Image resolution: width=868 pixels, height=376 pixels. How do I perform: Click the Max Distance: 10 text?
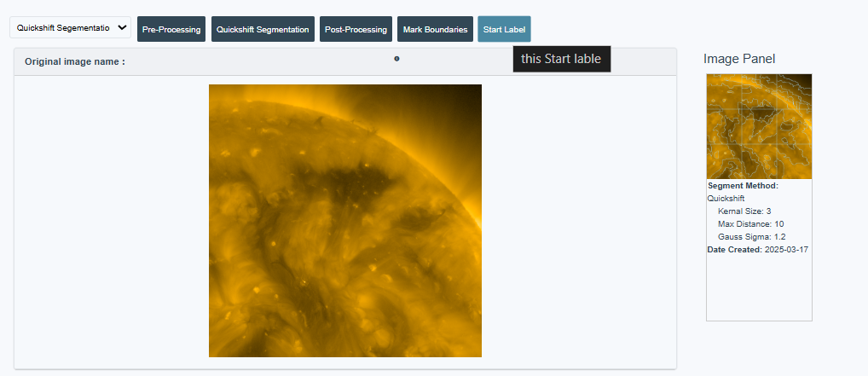tap(750, 223)
